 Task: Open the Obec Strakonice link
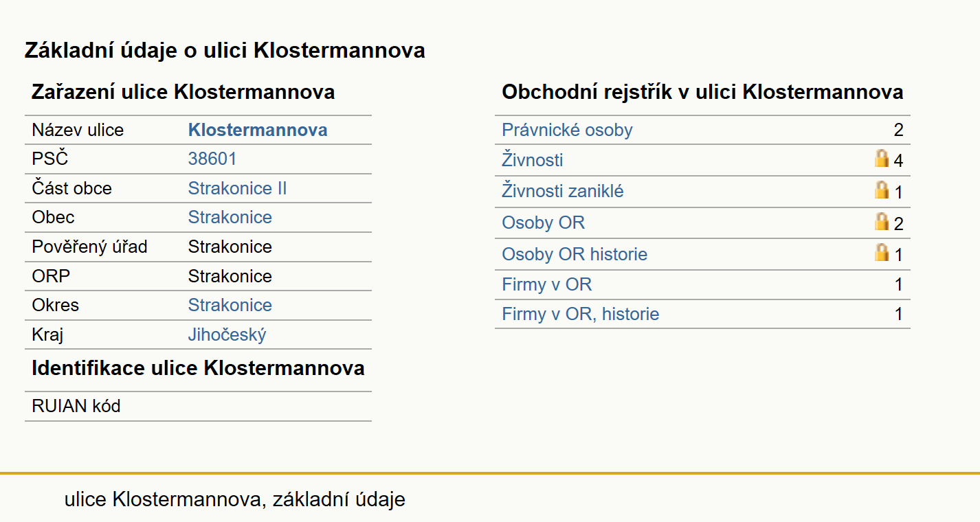click(x=230, y=217)
